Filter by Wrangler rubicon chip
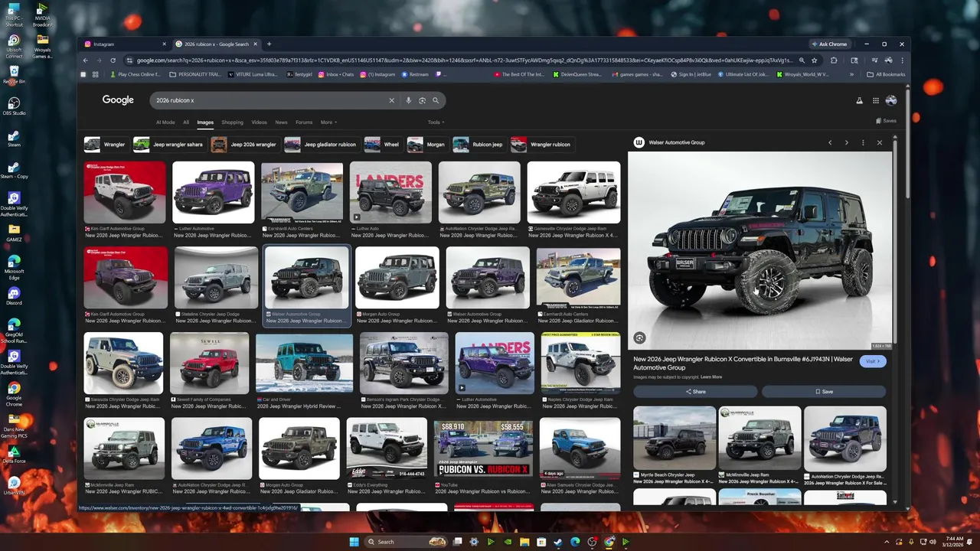This screenshot has height=551, width=980. [541, 145]
